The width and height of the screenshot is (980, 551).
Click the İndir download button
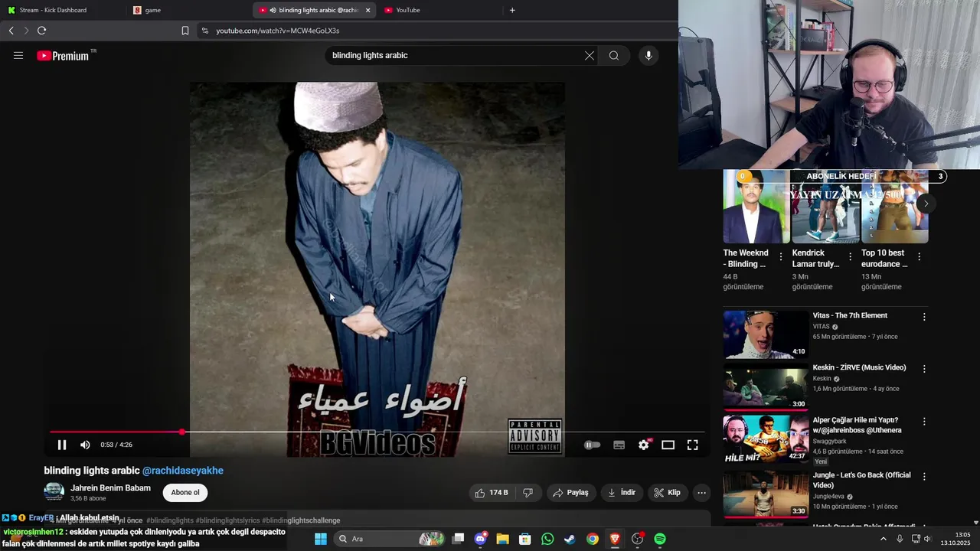[622, 493]
